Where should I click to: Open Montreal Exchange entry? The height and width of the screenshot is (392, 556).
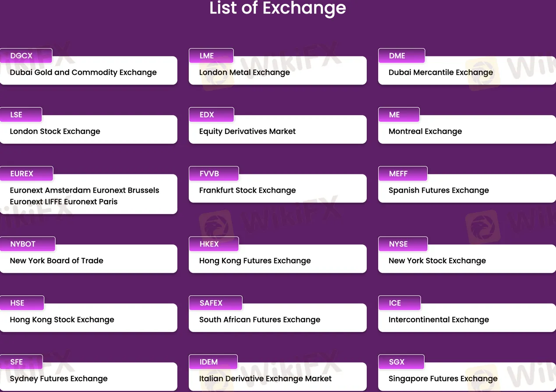click(466, 131)
